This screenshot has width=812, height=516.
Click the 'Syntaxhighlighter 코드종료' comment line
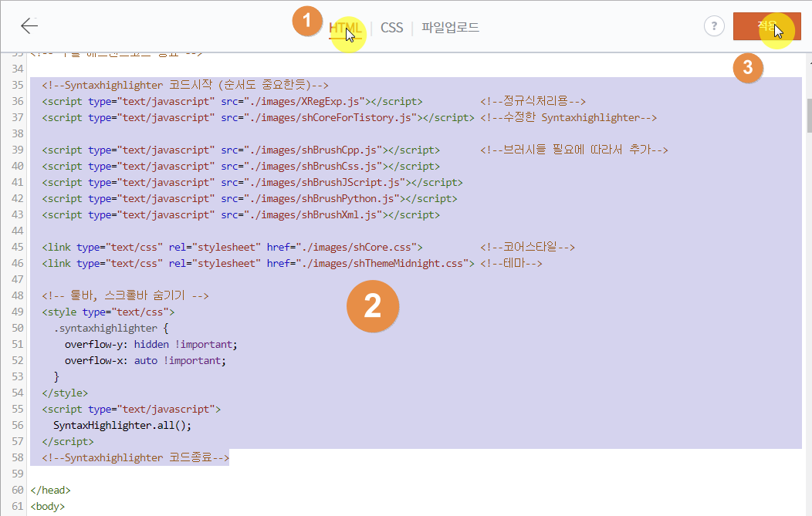(x=136, y=458)
